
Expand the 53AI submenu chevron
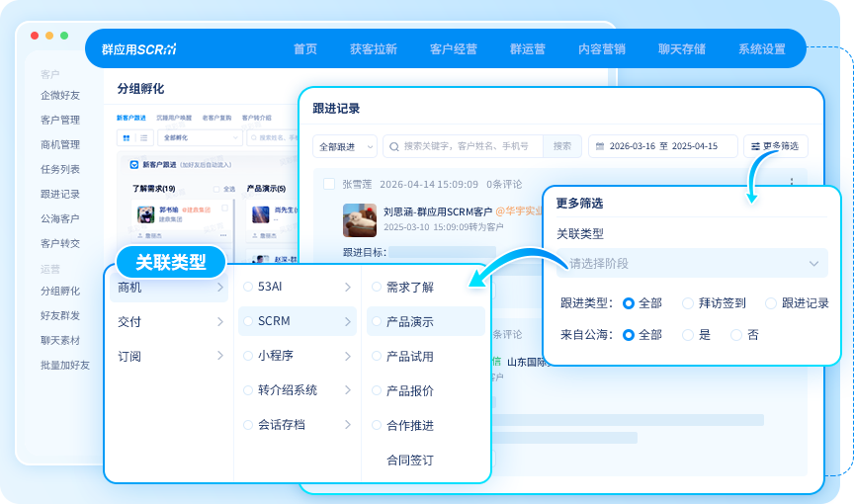click(x=348, y=287)
